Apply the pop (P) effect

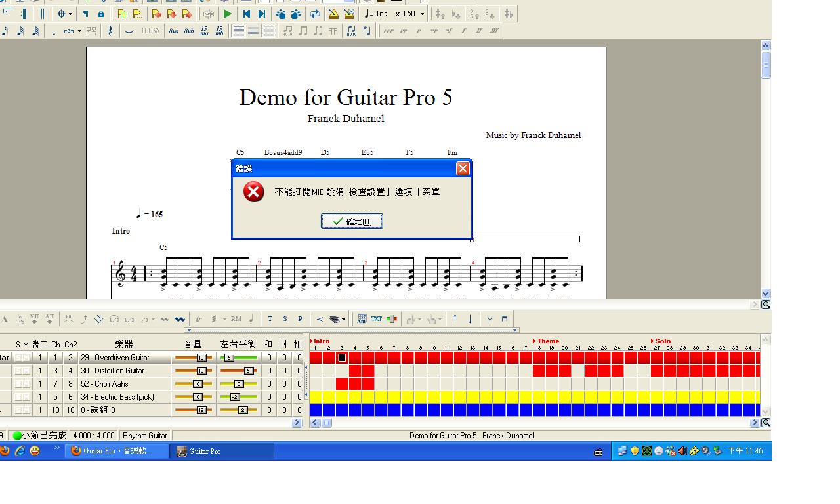point(300,319)
